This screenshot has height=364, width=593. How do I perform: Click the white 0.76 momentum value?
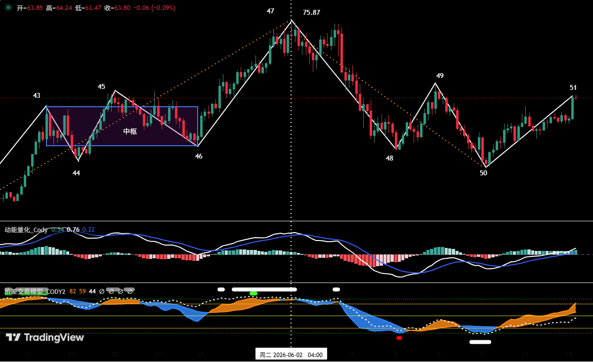[73, 230]
